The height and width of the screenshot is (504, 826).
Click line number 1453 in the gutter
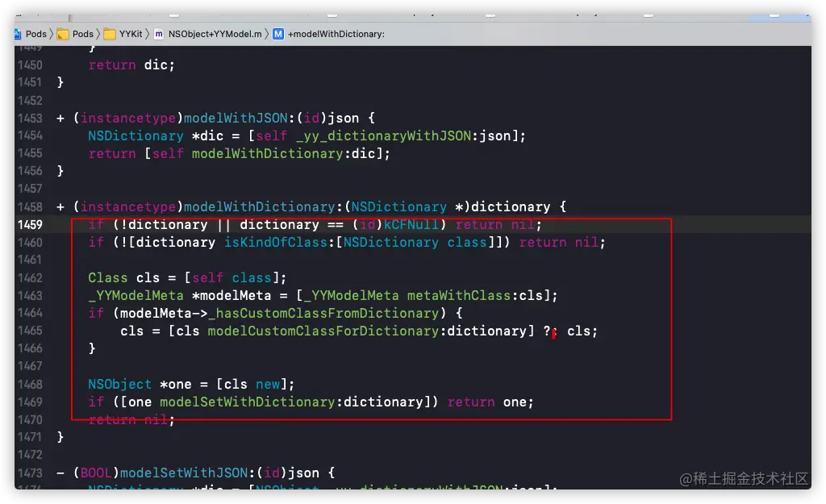coord(30,118)
